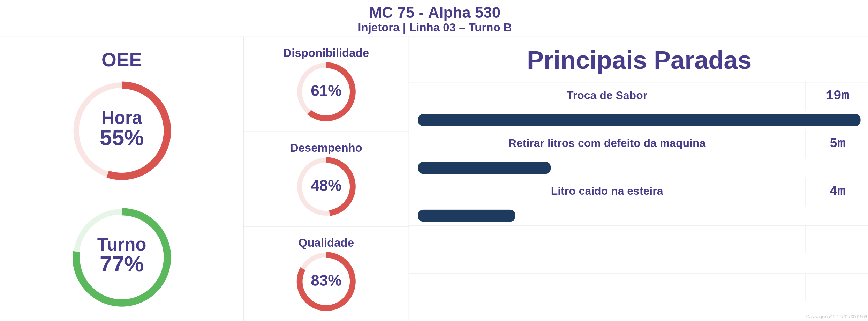The width and height of the screenshot is (868, 321).
Task: Click the Injetora Linha 03 Turno B subtitle
Action: [x=435, y=28]
